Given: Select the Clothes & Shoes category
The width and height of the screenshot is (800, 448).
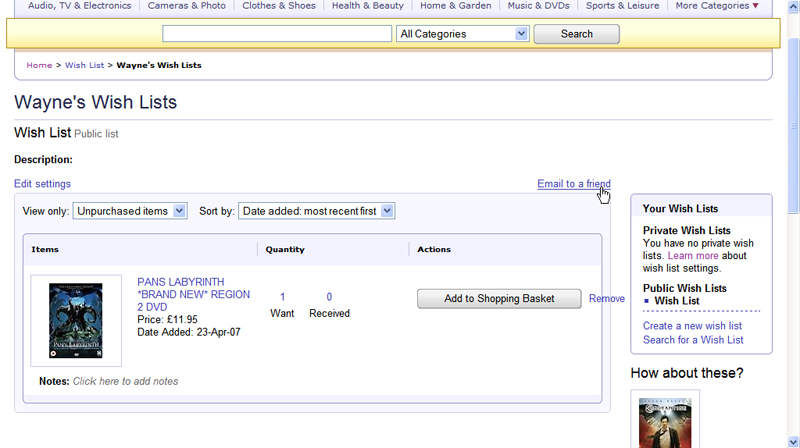Looking at the screenshot, I should [x=278, y=6].
